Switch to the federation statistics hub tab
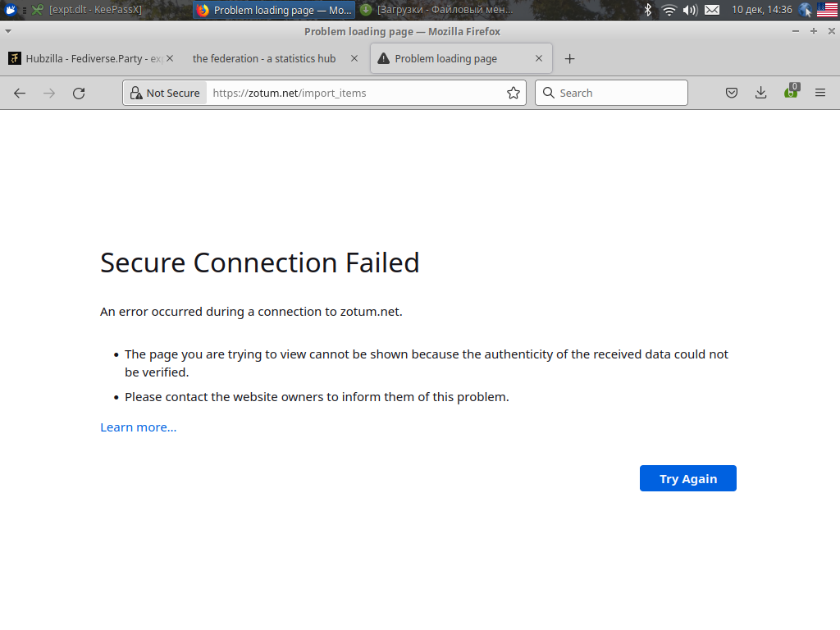Viewport: 840px width, 630px height. [x=264, y=59]
